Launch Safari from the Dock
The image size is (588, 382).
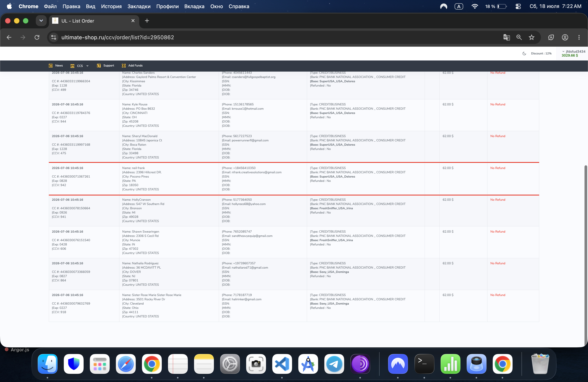pos(126,364)
